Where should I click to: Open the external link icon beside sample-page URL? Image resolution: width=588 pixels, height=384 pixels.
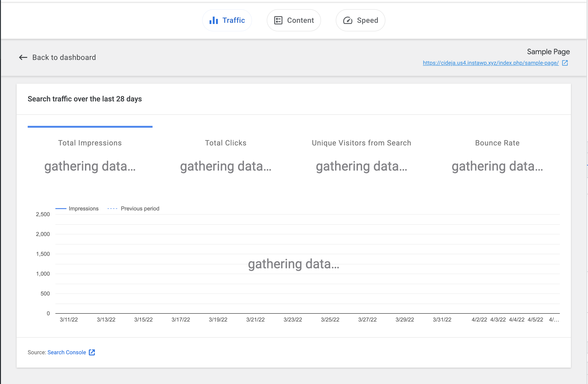565,63
